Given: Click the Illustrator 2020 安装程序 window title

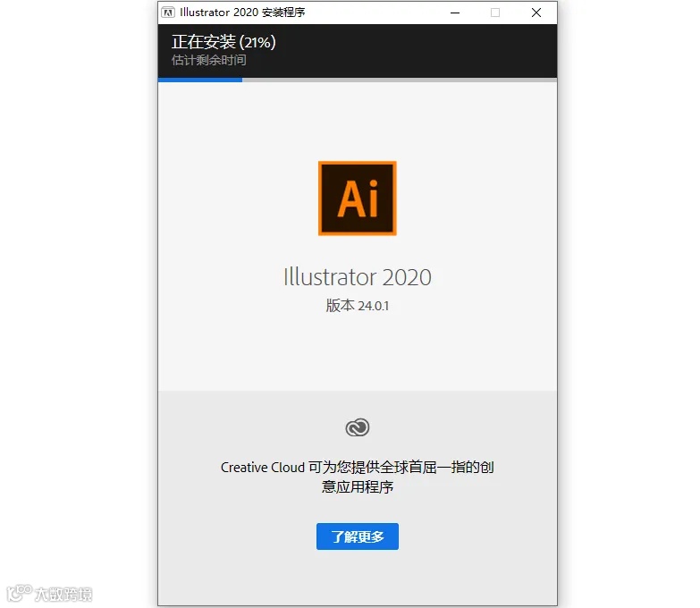Looking at the screenshot, I should pos(242,13).
